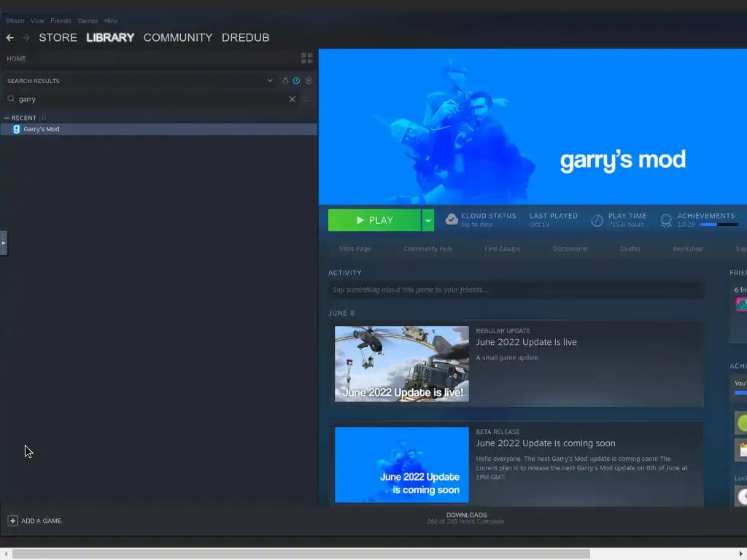Open the Community Hub link
This screenshot has height=560, width=747.
(x=427, y=249)
